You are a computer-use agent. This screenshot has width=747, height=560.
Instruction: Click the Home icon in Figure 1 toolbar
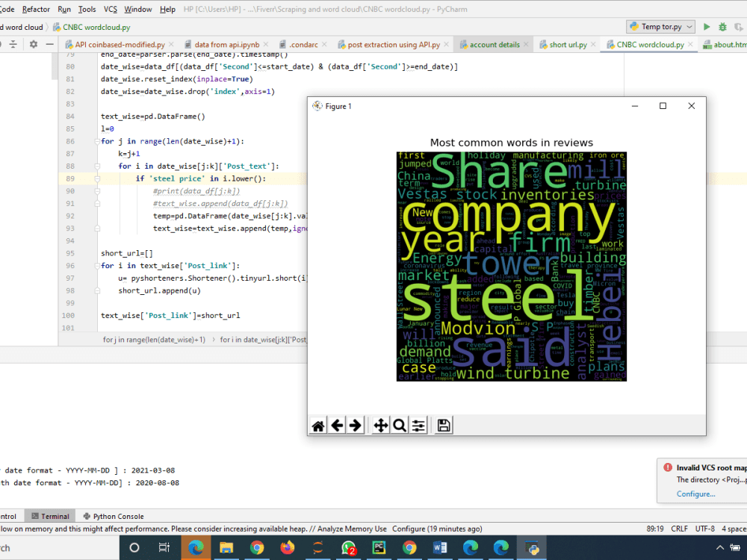pos(318,426)
